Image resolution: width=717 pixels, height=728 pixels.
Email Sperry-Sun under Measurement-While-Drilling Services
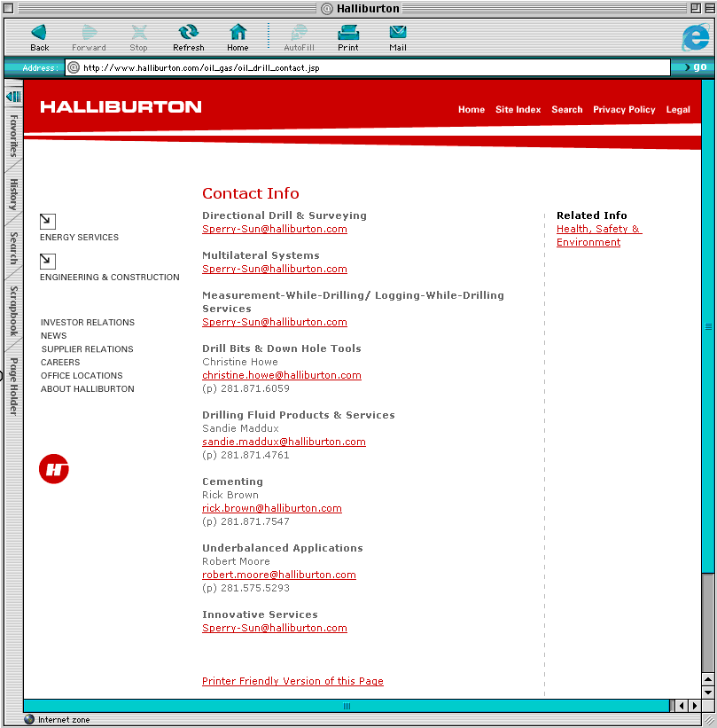tap(275, 322)
